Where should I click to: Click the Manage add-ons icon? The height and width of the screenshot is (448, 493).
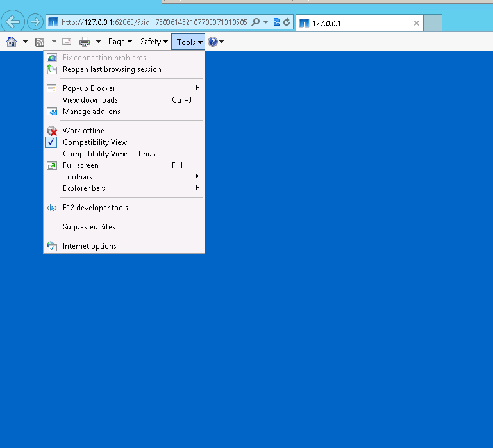52,112
